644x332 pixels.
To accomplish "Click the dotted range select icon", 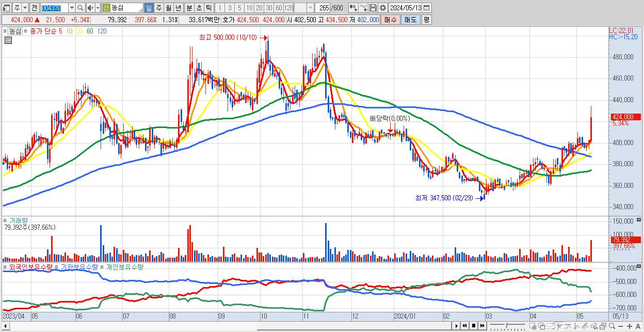I will click(x=550, y=326).
